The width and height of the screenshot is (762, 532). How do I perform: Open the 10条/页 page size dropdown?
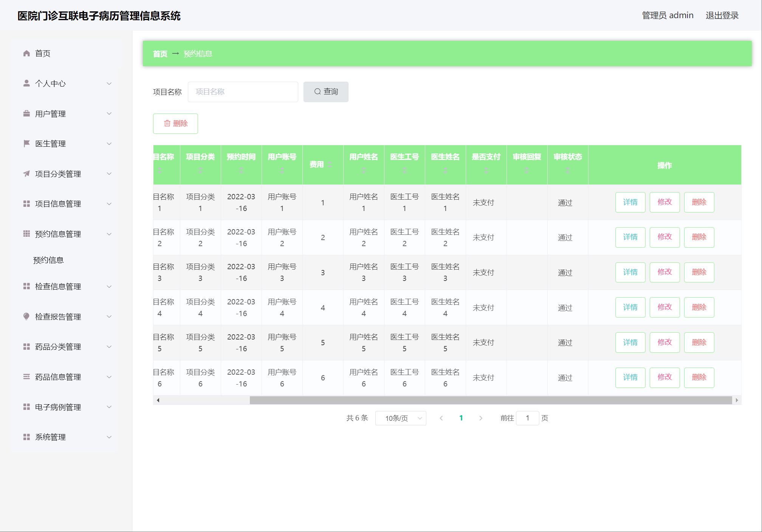pyautogui.click(x=401, y=418)
